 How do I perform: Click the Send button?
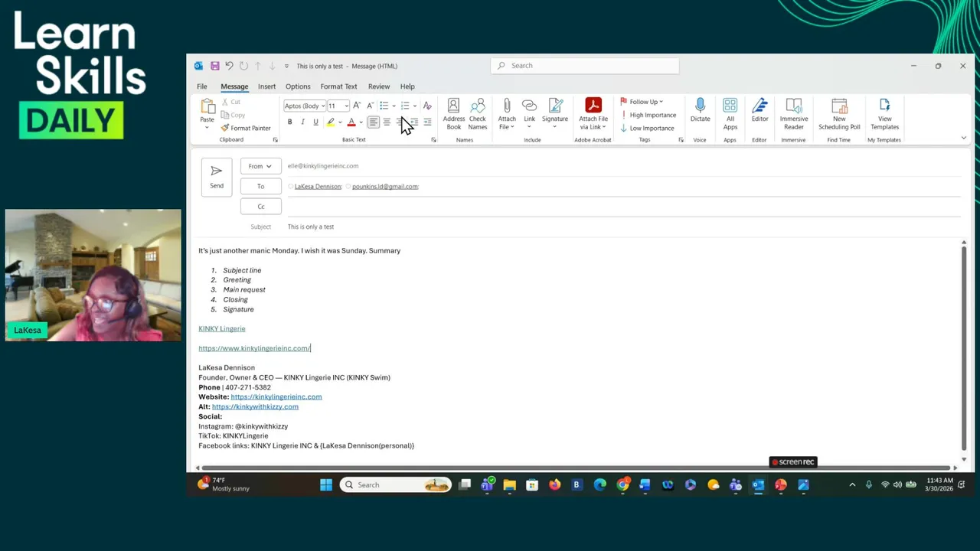[x=217, y=177]
